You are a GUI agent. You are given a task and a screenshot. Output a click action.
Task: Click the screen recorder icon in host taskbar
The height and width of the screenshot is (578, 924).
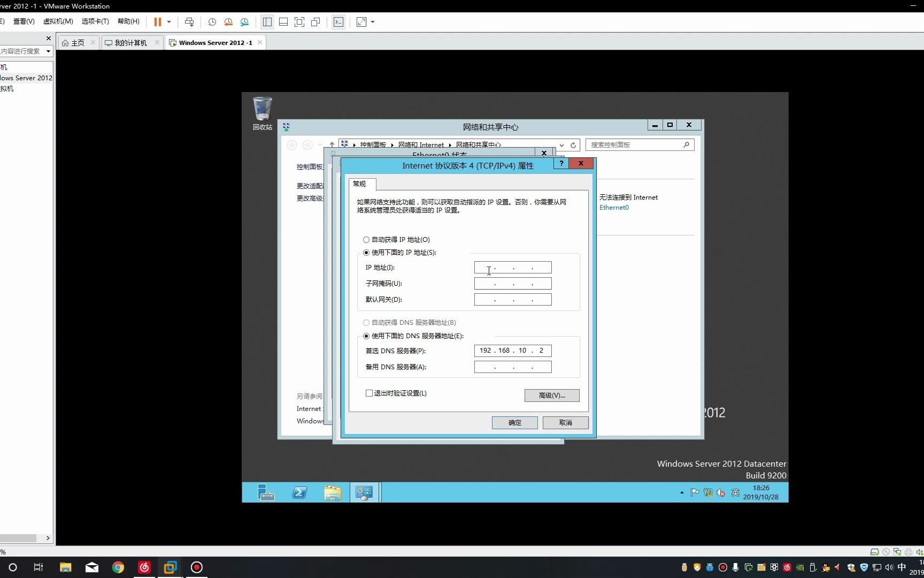point(197,567)
